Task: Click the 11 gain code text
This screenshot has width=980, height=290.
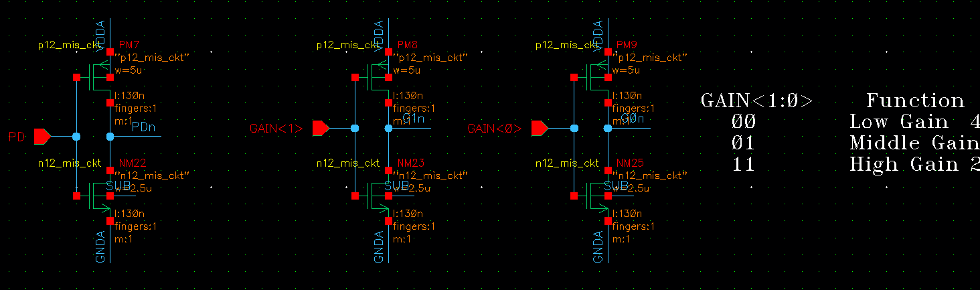Action: [x=744, y=164]
